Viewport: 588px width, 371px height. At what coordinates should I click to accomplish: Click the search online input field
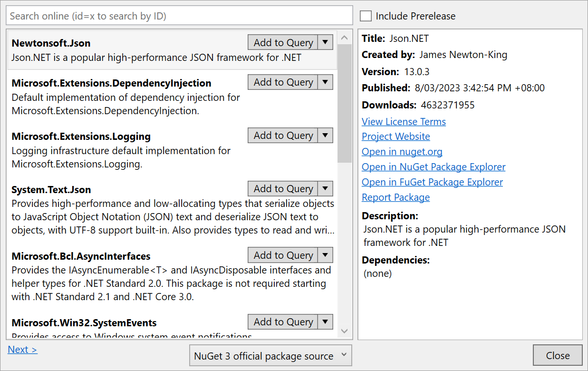tap(180, 16)
